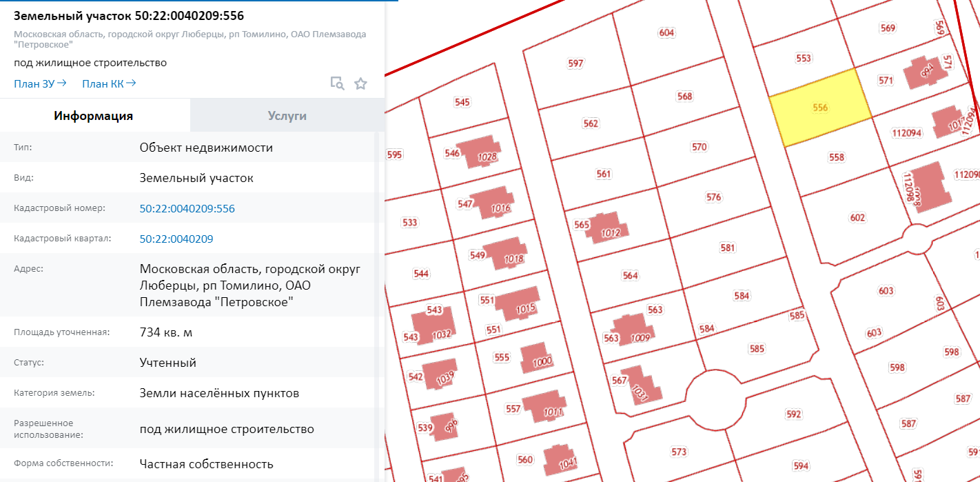
Task: Select building 1028 on the map
Action: click(x=482, y=152)
